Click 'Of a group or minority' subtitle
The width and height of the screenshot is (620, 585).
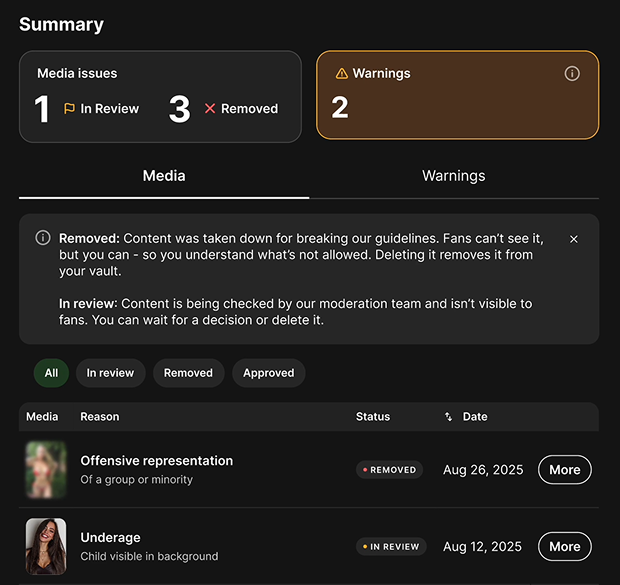click(x=136, y=479)
